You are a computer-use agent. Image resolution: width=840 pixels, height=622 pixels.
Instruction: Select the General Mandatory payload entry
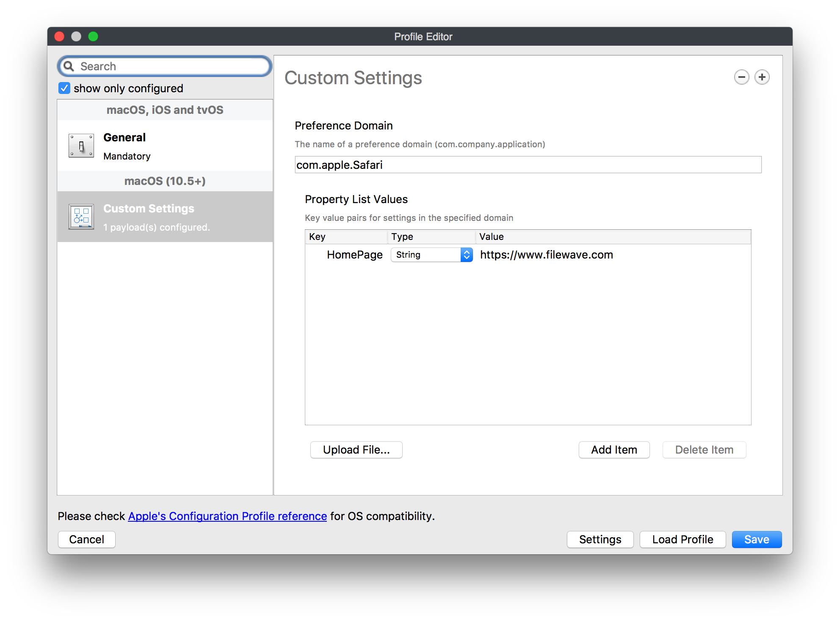165,146
